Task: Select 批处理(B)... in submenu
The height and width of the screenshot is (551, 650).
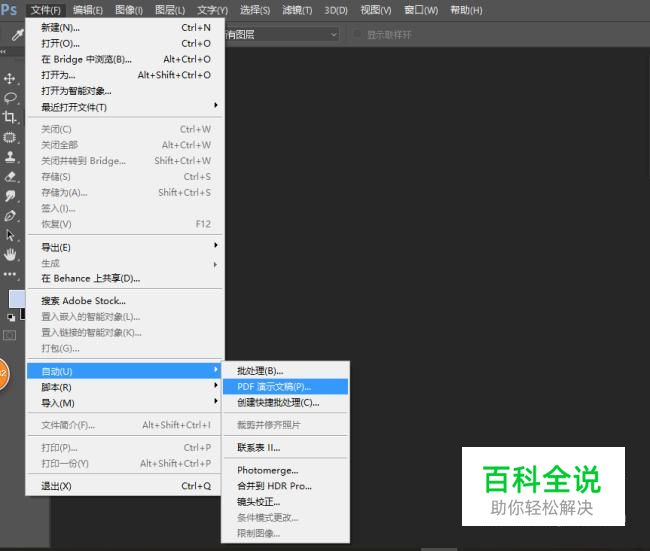Action: click(285, 371)
